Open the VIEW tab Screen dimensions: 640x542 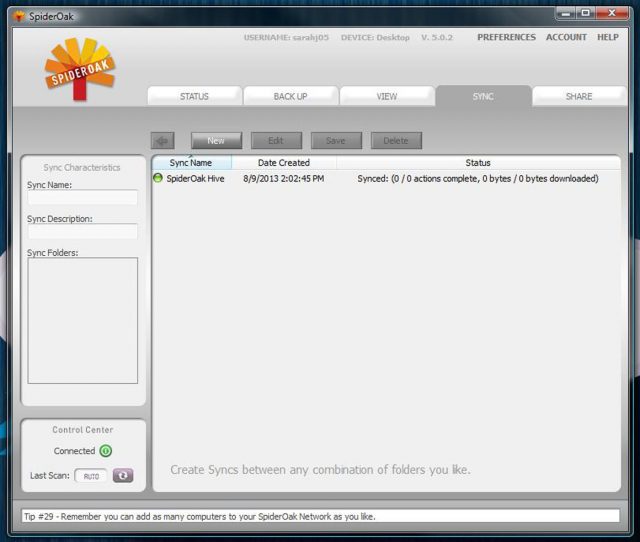(386, 97)
